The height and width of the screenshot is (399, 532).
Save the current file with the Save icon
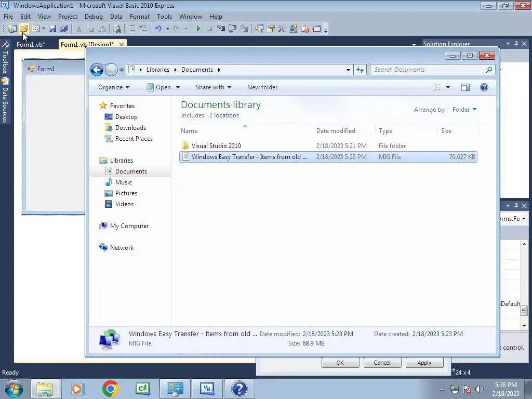pos(52,29)
